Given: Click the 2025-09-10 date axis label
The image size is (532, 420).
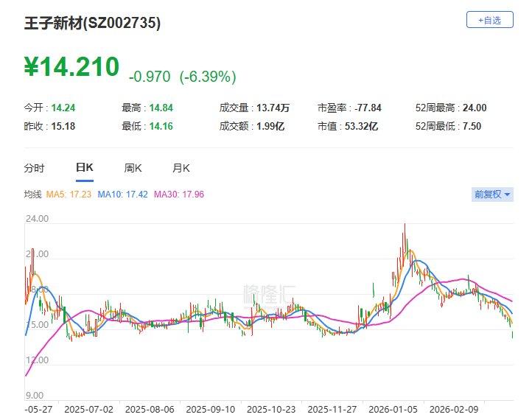Looking at the screenshot, I should [209, 407].
